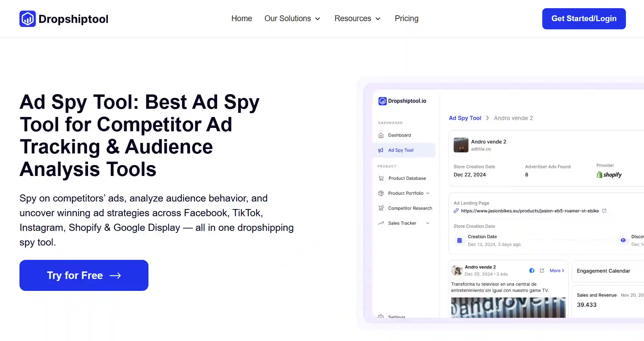Click the eye discovery icon
644x341 pixels.
[623, 240]
